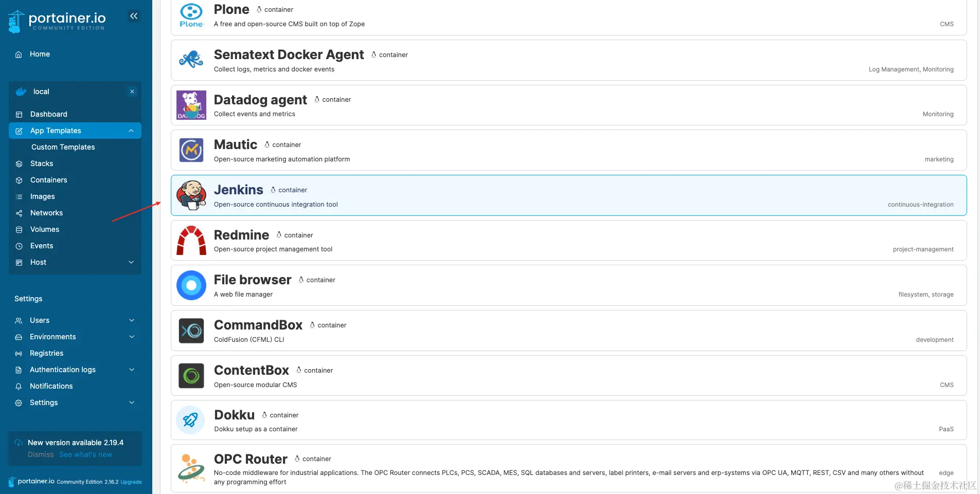Click the Dokku rocket logo icon
Screen dimensions: 980x494
click(x=190, y=420)
